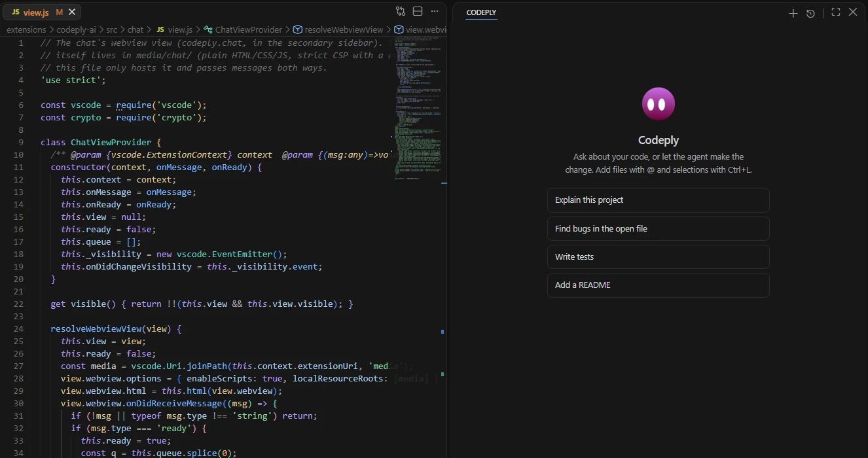
Task: Open the Compare Changes icon in editor toolbar
Action: tap(401, 11)
